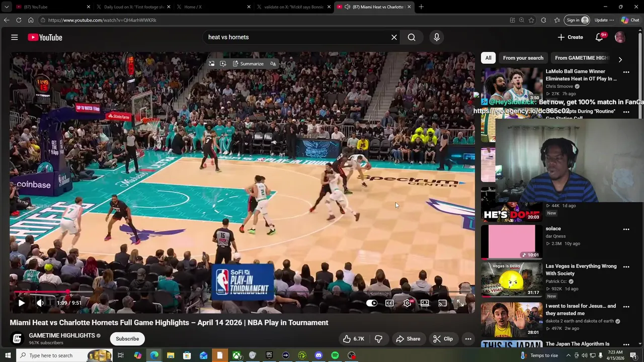
Task: Click Summarize in the video overlay toolbar
Action: (x=249, y=64)
